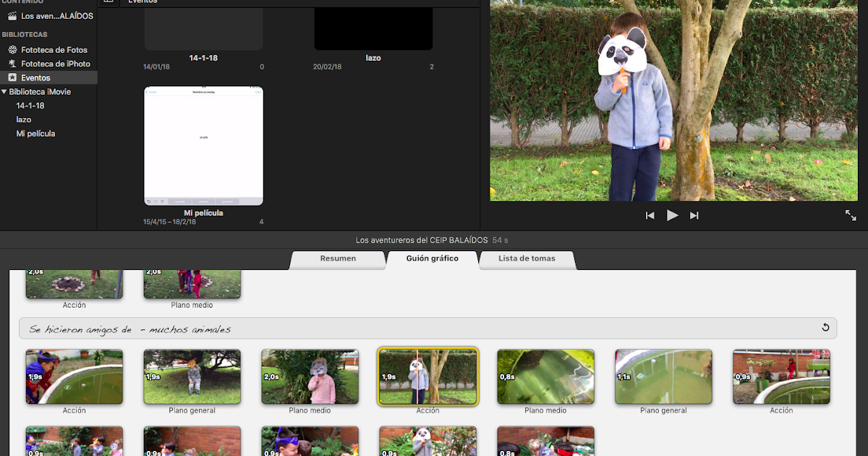Open the Mi película event thumbnail

coord(203,146)
